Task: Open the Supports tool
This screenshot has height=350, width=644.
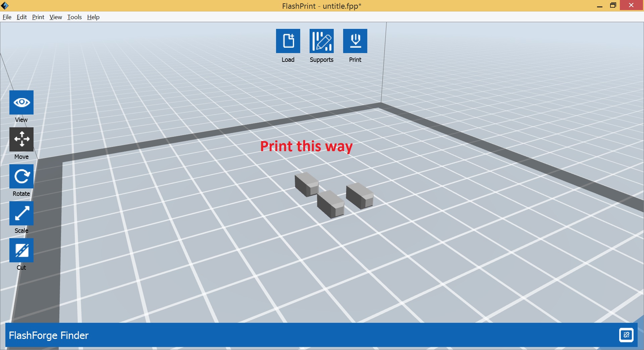Action: (x=321, y=41)
